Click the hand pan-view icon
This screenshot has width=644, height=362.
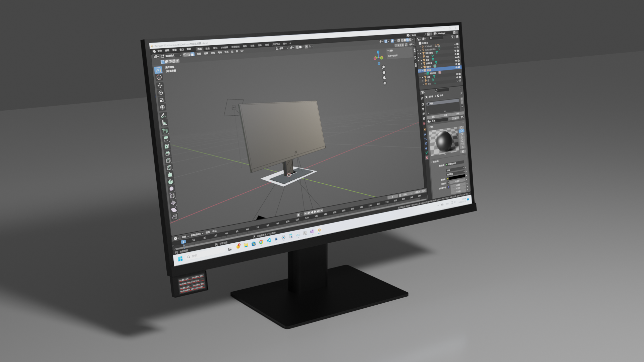[x=384, y=72]
